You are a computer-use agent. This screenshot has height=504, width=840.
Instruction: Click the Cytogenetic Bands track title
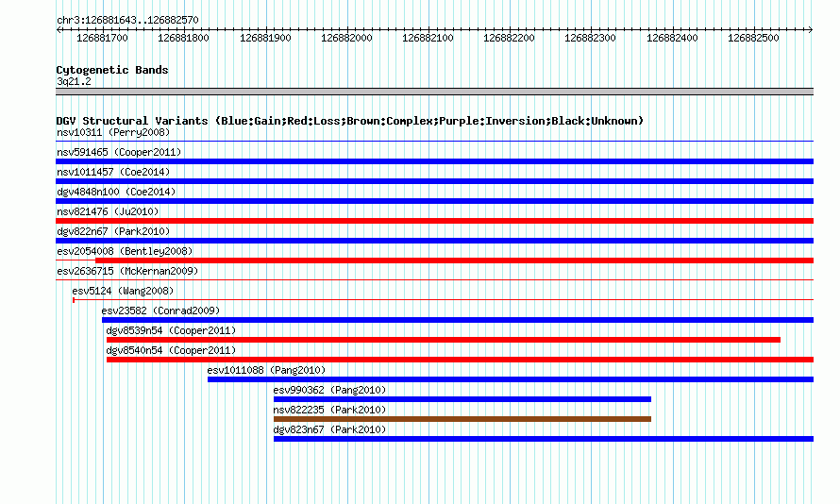pos(112,70)
